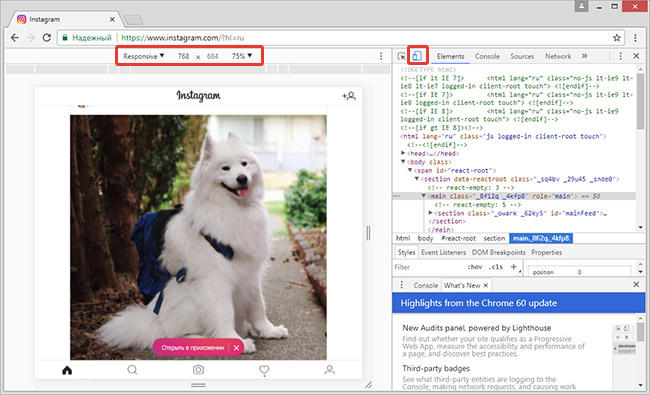Screen dimensions: 650x395
Task: Add a new style rule plus icon
Action: coord(514,267)
